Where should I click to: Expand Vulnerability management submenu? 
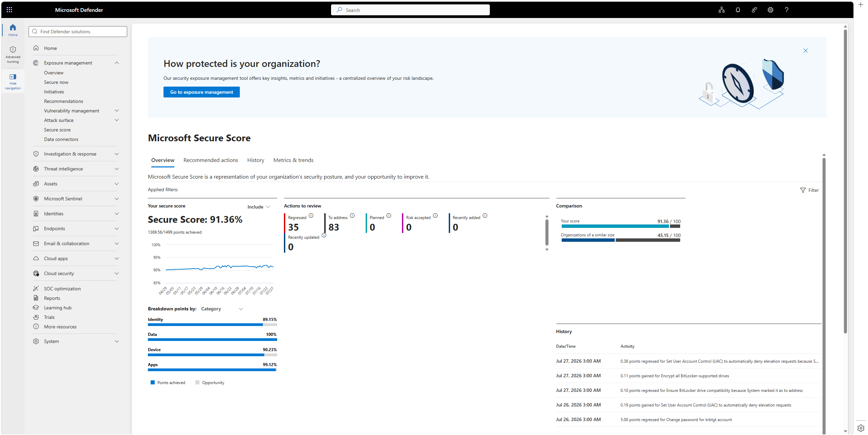click(x=117, y=111)
